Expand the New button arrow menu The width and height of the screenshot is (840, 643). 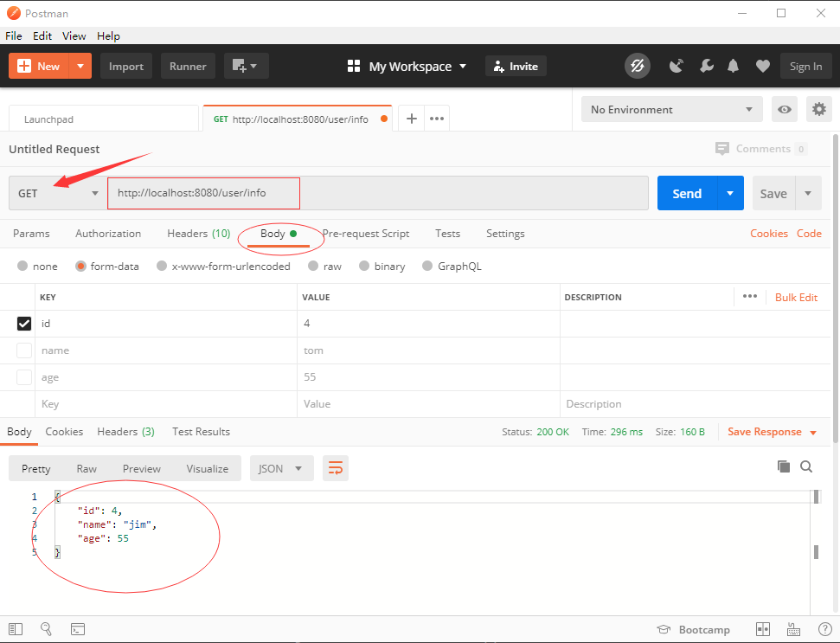click(80, 66)
